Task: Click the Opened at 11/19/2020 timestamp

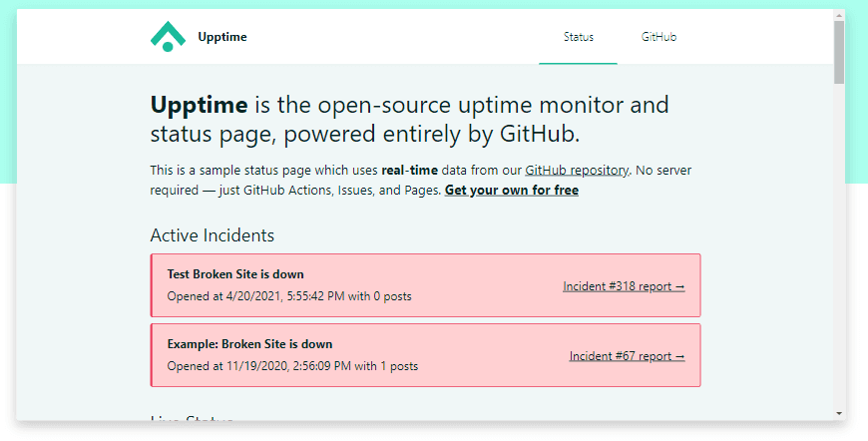Action: click(x=292, y=366)
